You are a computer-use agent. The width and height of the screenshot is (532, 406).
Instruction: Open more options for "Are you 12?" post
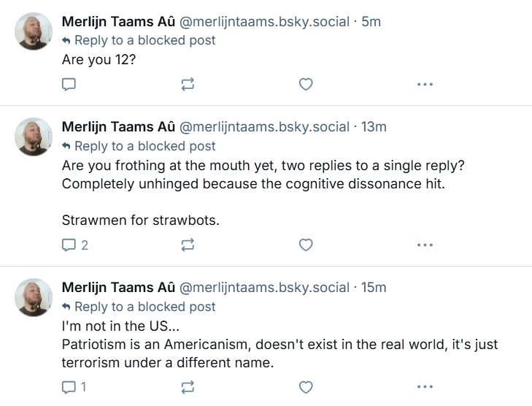click(425, 85)
